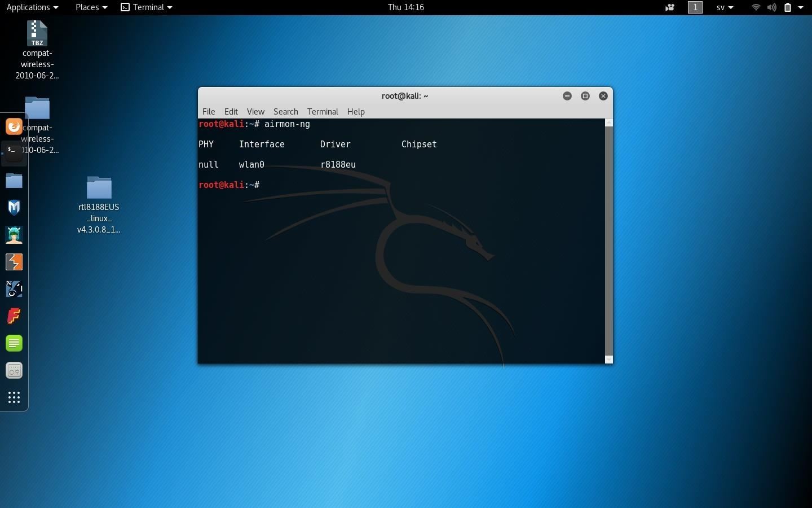This screenshot has width=812, height=508.
Task: Click the terminal scrollbar down arrow
Action: [609, 360]
